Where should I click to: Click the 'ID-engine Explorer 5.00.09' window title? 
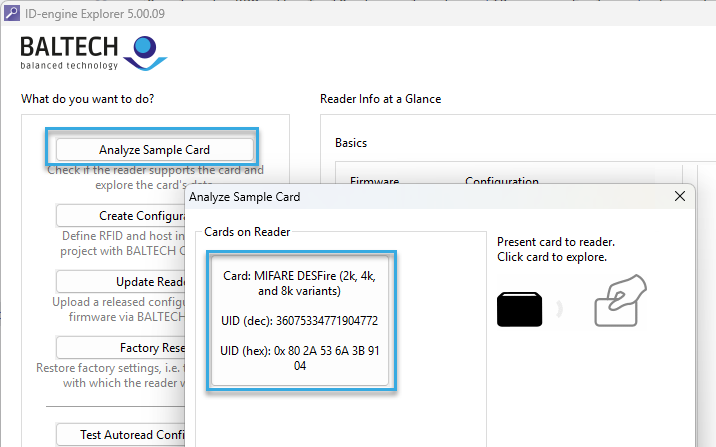(95, 14)
